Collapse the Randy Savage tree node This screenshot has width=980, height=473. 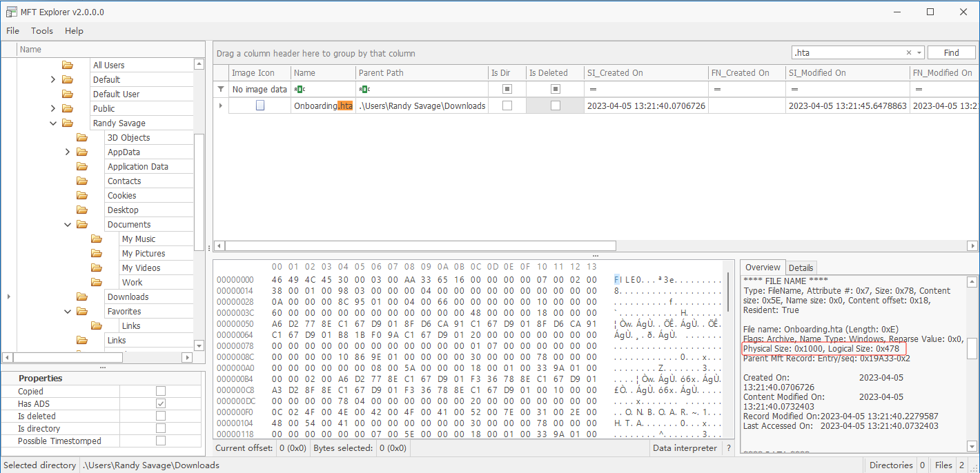[53, 123]
